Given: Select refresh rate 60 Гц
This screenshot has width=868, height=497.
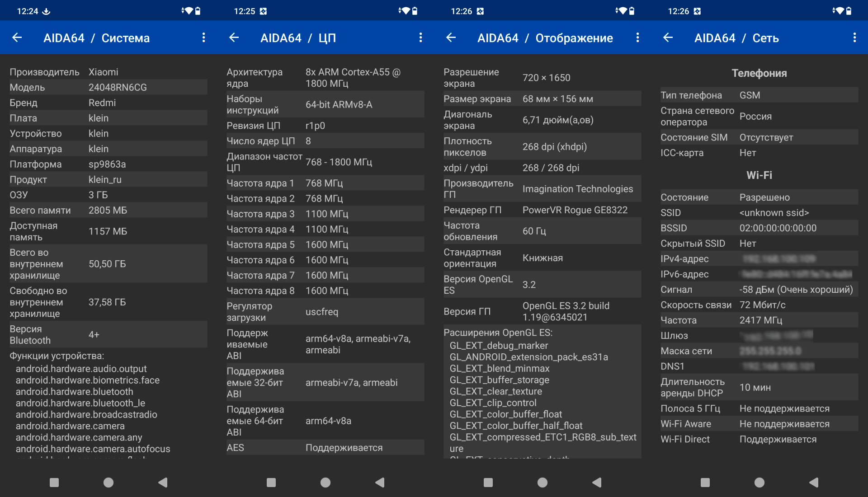Looking at the screenshot, I should coord(534,231).
